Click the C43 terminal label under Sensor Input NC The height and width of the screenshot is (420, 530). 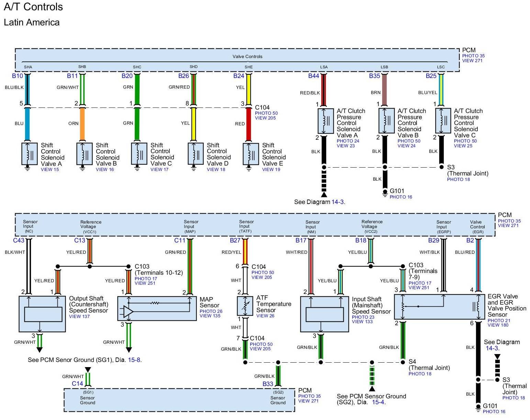point(19,240)
